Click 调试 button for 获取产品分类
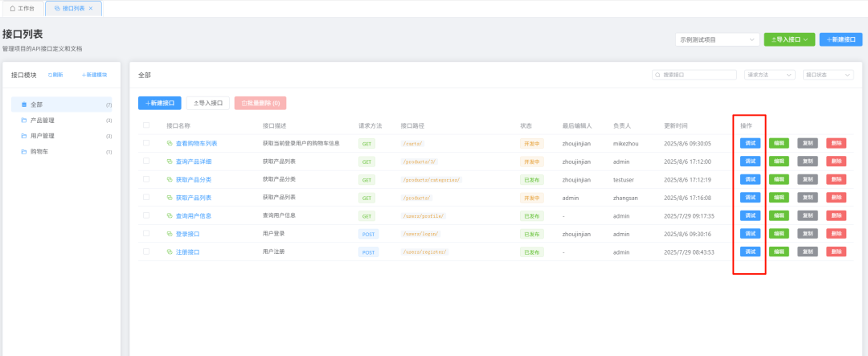The height and width of the screenshot is (356, 868). (750, 179)
